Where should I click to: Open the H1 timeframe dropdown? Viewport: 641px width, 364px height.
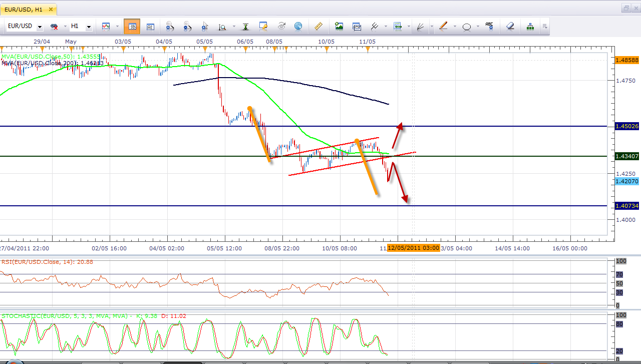(x=89, y=27)
